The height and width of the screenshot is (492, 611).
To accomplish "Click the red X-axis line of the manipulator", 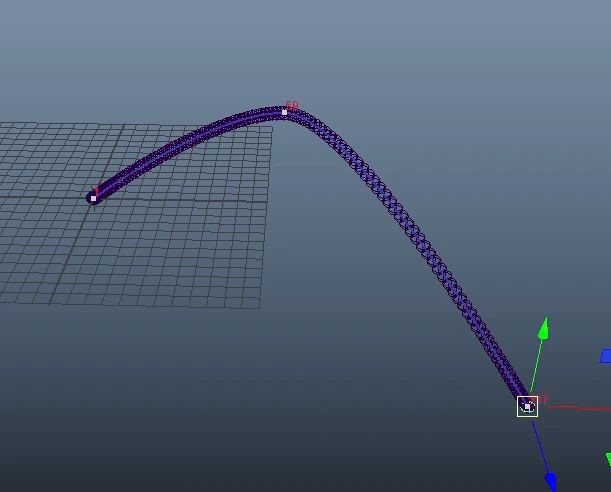I will [x=579, y=408].
